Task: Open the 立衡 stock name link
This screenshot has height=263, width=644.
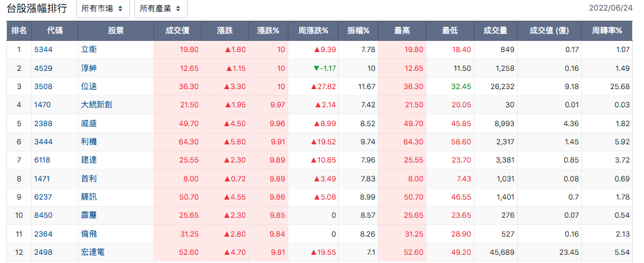Action: 89,50
